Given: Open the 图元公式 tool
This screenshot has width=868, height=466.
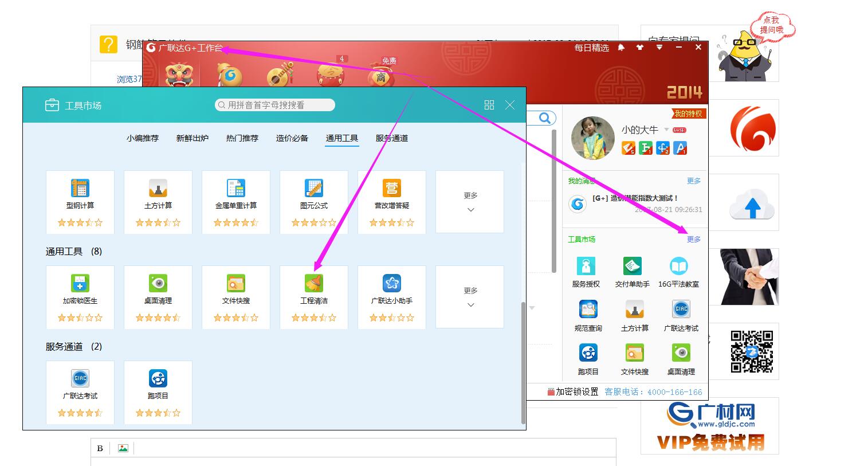Looking at the screenshot, I should pyautogui.click(x=314, y=202).
